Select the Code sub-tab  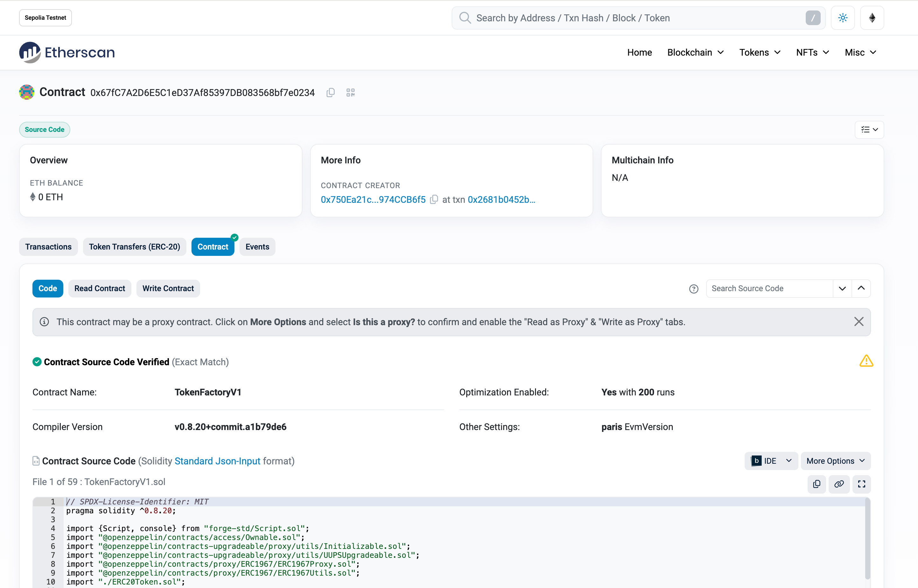pos(48,289)
